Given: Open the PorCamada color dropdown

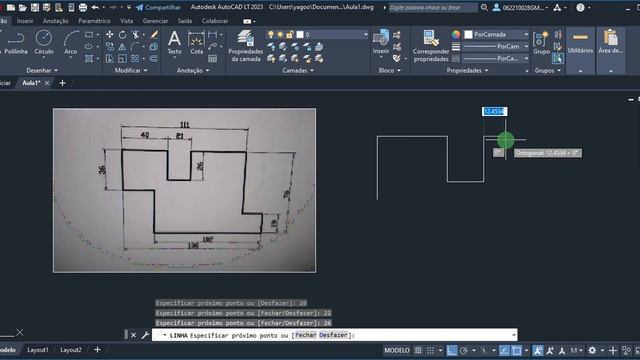Looking at the screenshot, I should 526,35.
